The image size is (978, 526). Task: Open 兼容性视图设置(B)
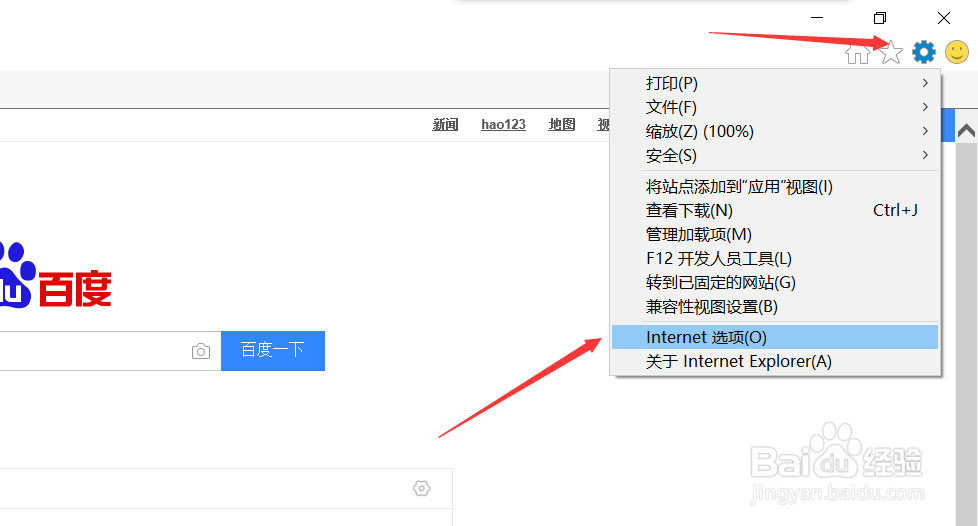click(775, 306)
